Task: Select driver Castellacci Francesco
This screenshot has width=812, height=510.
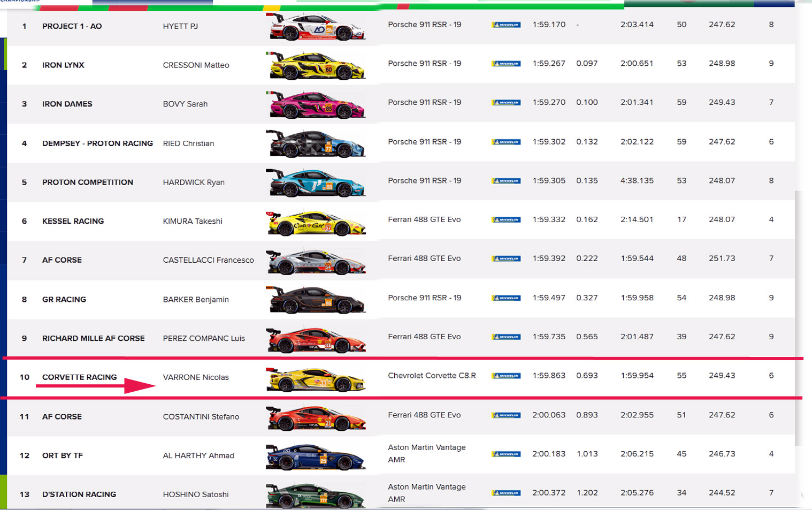Action: (x=208, y=260)
